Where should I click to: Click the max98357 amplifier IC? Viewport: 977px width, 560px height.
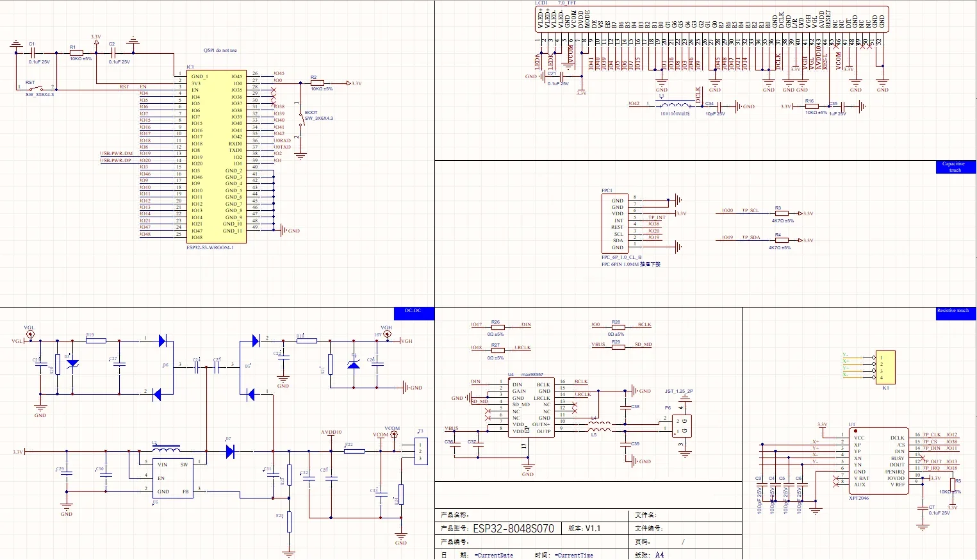pyautogui.click(x=530, y=408)
